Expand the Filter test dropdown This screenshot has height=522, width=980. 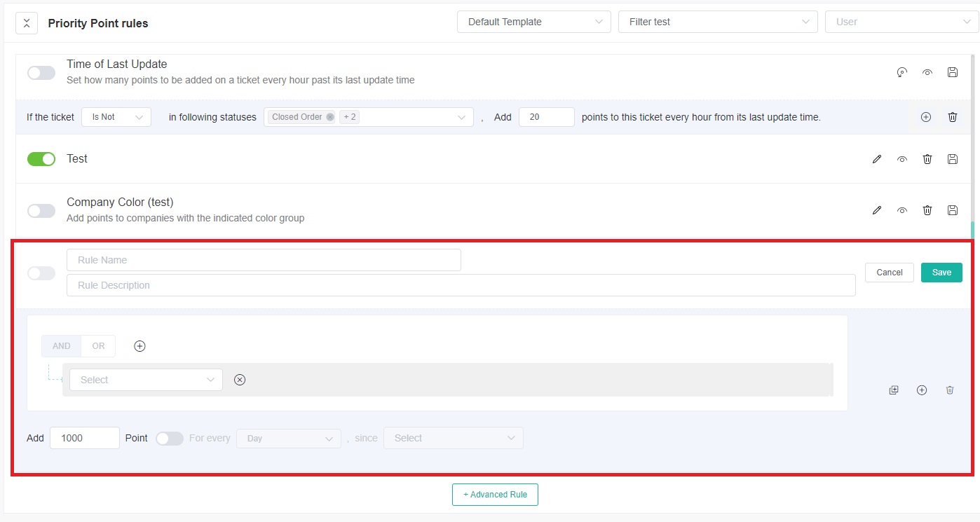click(717, 22)
